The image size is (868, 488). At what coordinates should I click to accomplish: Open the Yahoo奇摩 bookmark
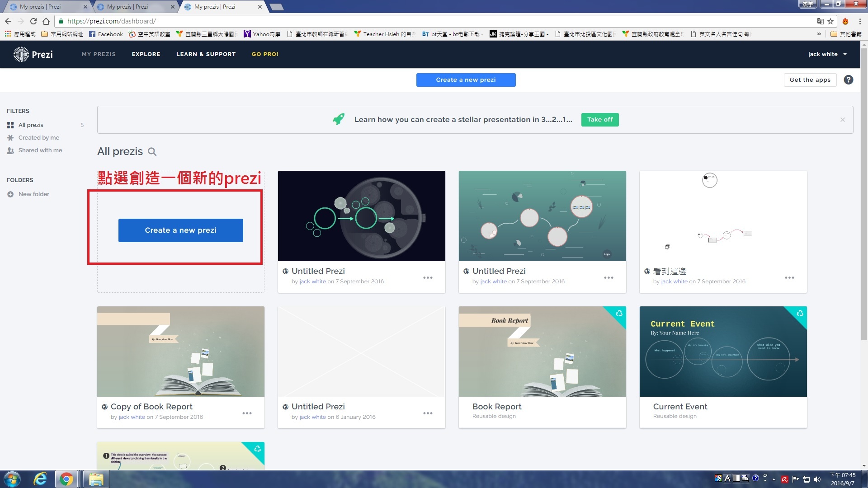tap(262, 34)
